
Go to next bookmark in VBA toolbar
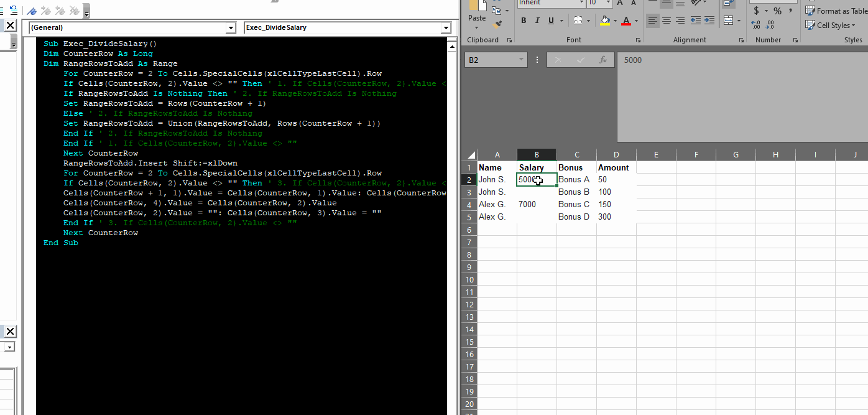pyautogui.click(x=46, y=11)
